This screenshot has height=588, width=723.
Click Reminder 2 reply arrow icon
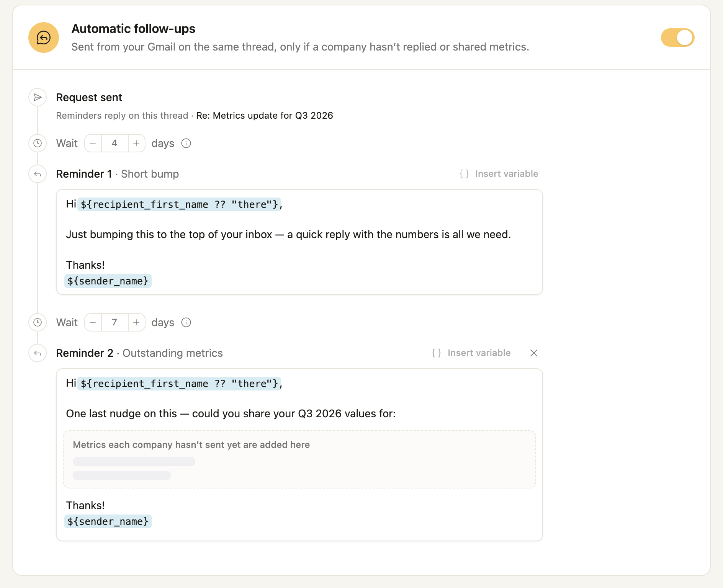pyautogui.click(x=38, y=353)
